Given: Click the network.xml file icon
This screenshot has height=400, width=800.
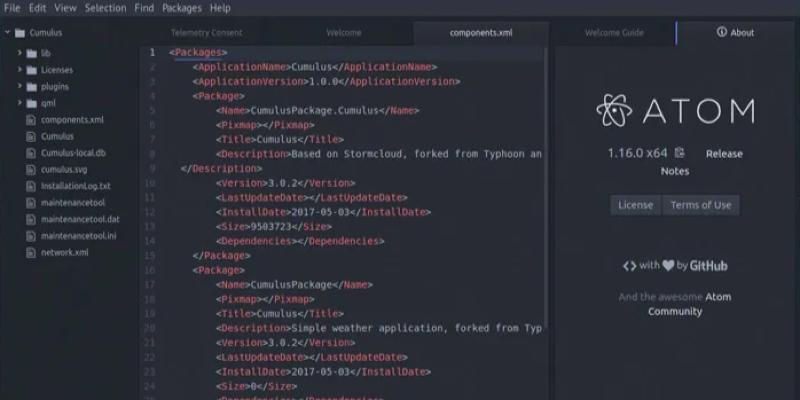Looking at the screenshot, I should pyautogui.click(x=31, y=253).
